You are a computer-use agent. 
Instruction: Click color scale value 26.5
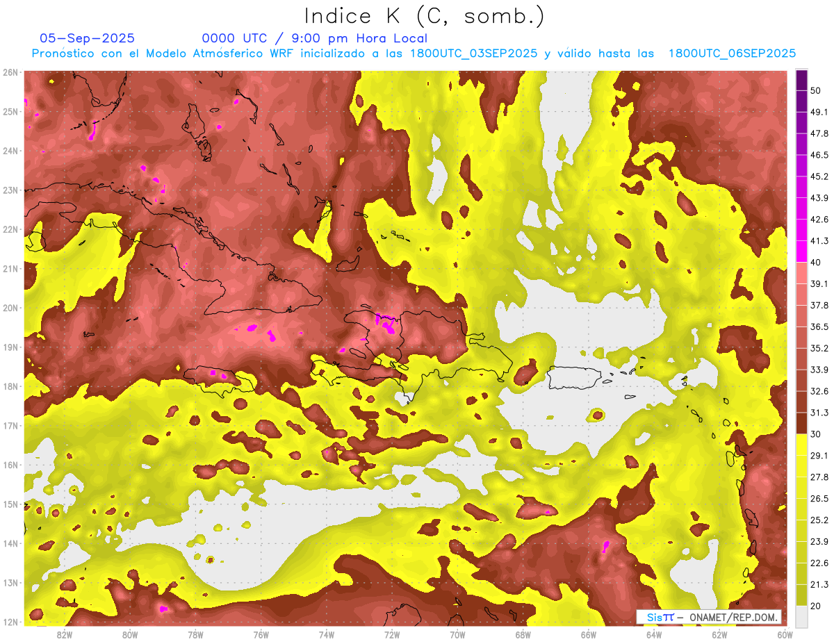tap(819, 499)
